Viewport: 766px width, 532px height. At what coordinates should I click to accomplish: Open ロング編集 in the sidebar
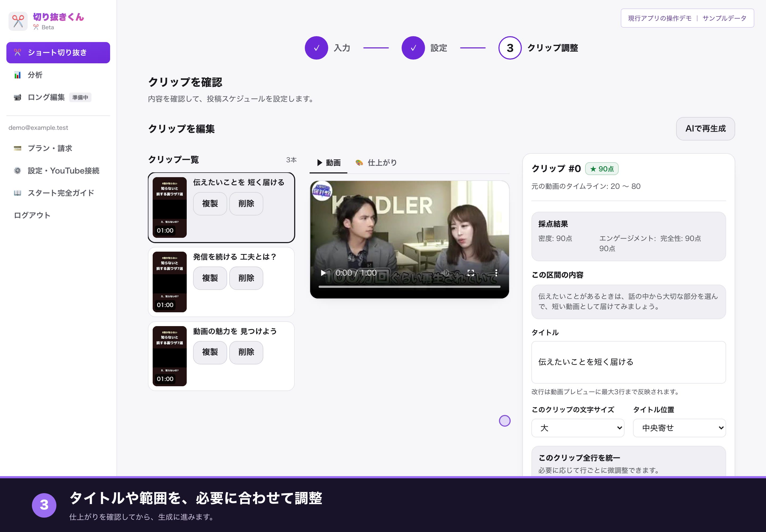coord(58,97)
